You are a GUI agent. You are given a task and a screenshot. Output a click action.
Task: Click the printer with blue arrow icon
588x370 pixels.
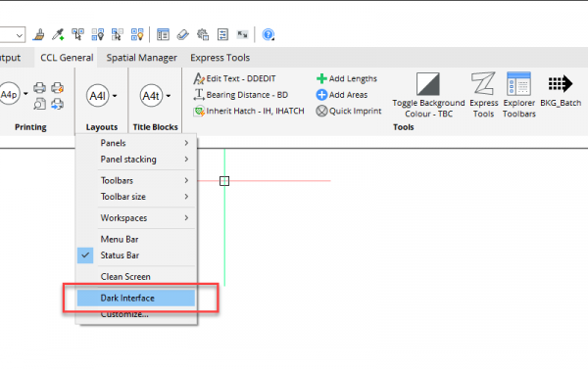(x=58, y=104)
